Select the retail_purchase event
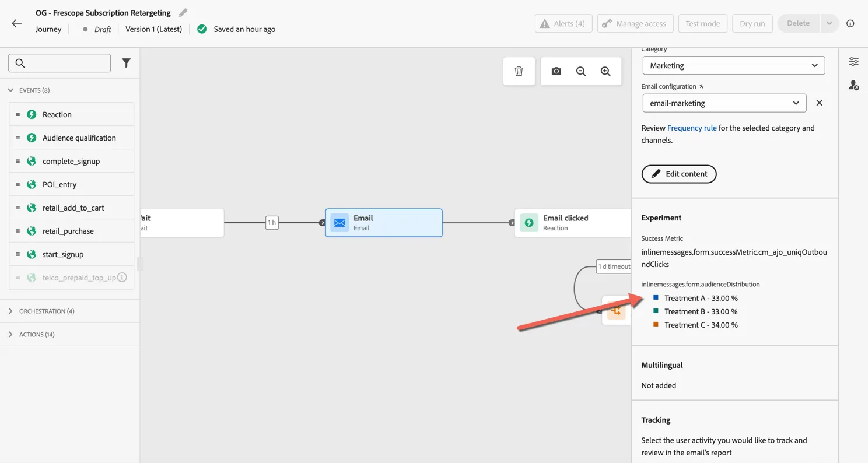Screen dimensions: 868x463 coord(72,231)
